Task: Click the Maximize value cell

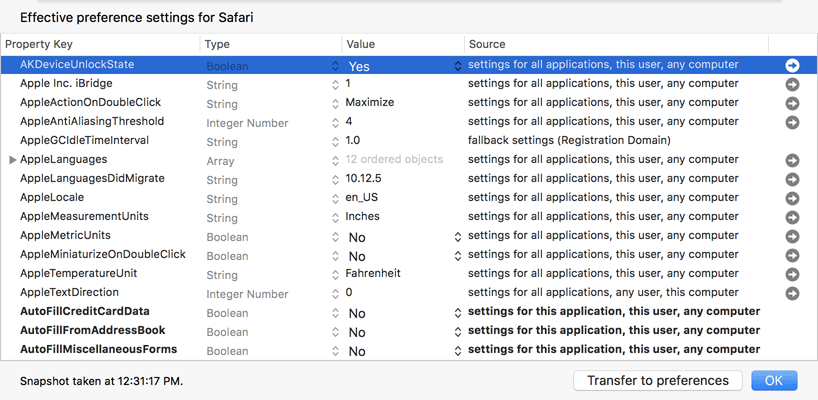Action: 370,102
